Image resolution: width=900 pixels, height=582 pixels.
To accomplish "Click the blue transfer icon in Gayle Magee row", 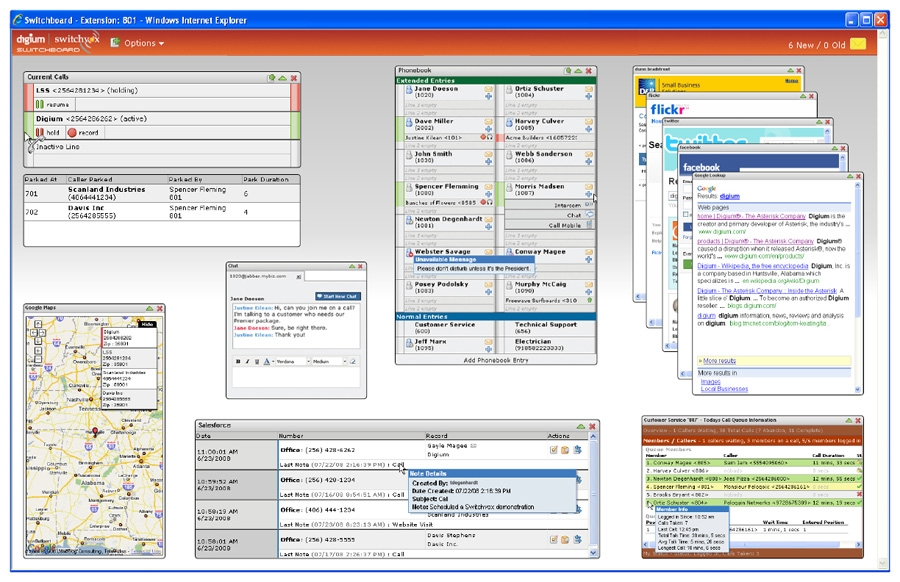I will tap(577, 450).
